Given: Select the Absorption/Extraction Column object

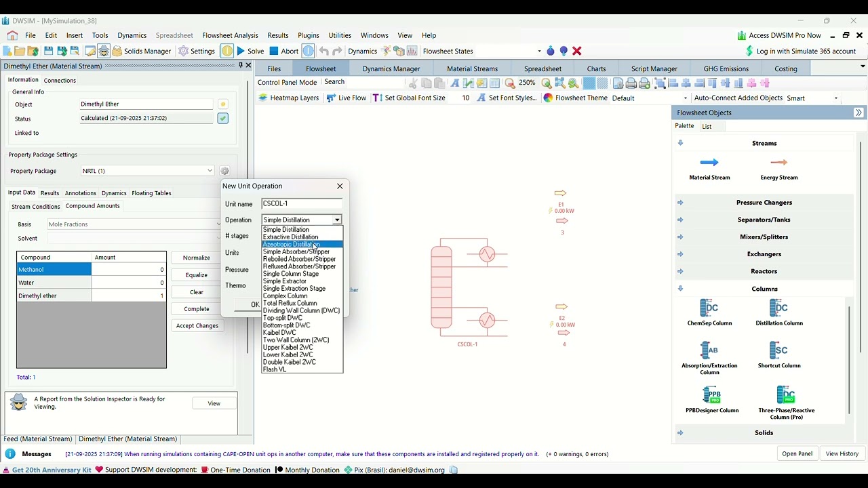Looking at the screenshot, I should coord(709,359).
